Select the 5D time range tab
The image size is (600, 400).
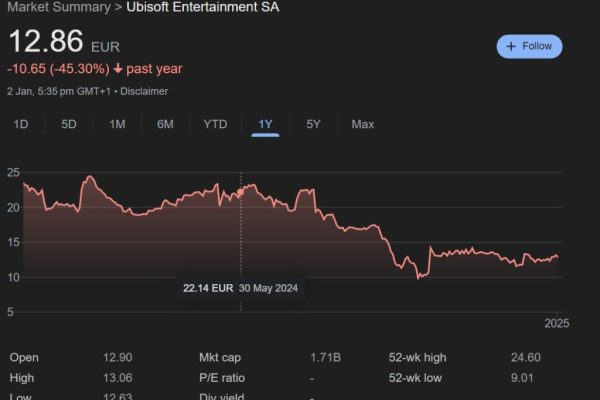[x=69, y=124]
